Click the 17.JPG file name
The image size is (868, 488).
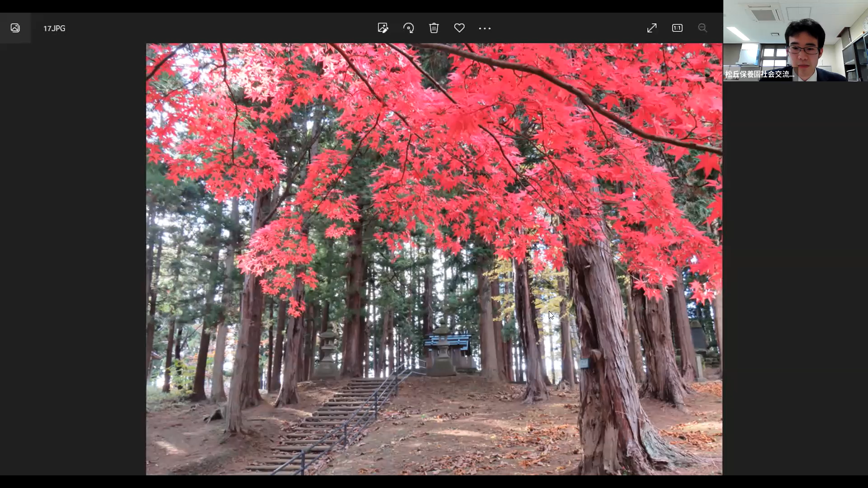click(x=54, y=28)
